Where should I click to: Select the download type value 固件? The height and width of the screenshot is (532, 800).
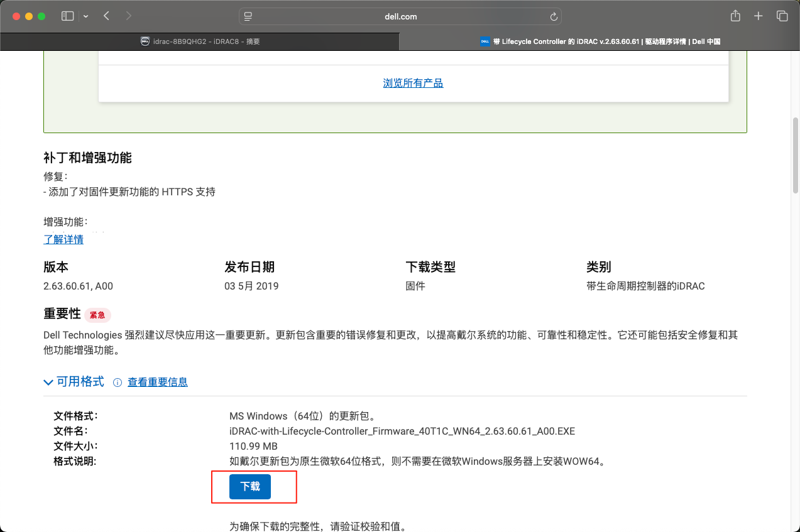(415, 286)
